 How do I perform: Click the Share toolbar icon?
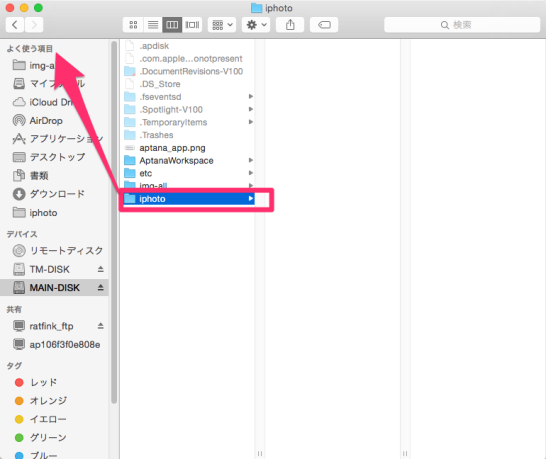tap(290, 25)
